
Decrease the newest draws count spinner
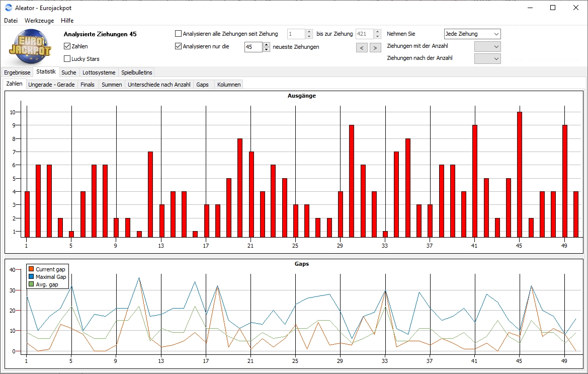(267, 49)
